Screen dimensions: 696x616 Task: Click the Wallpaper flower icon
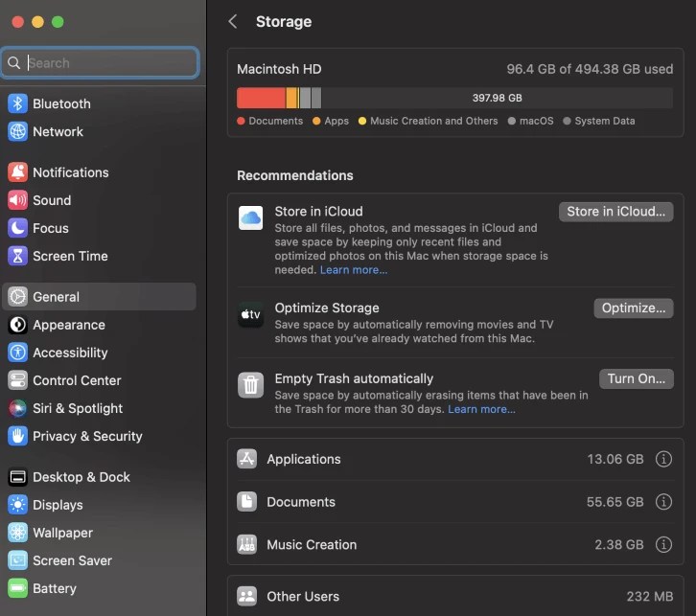point(18,533)
